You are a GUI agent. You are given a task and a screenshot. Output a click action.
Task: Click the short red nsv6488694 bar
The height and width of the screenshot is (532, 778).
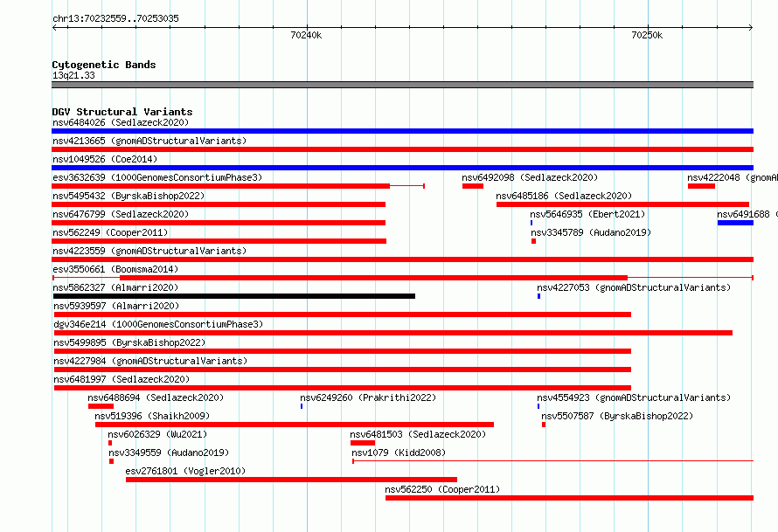101,406
